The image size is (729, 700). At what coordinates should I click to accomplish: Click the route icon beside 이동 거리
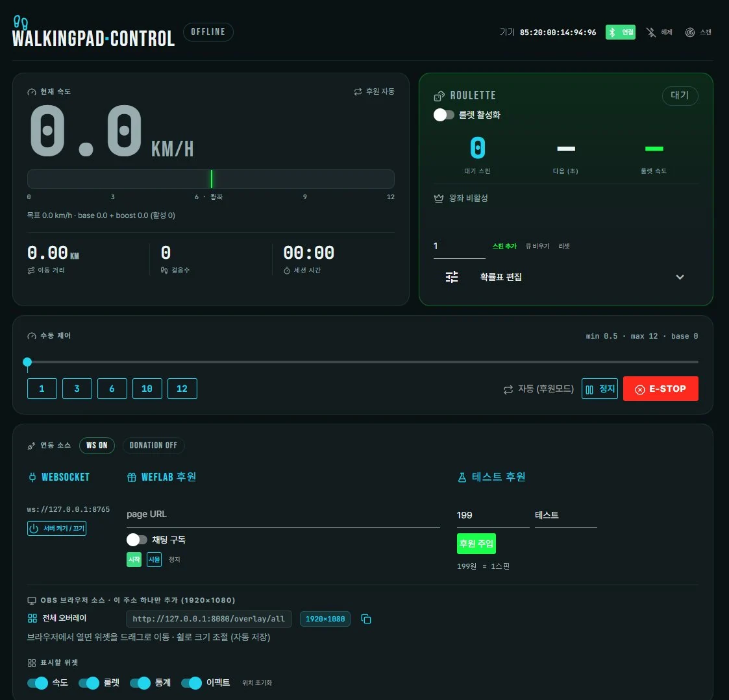click(x=31, y=271)
